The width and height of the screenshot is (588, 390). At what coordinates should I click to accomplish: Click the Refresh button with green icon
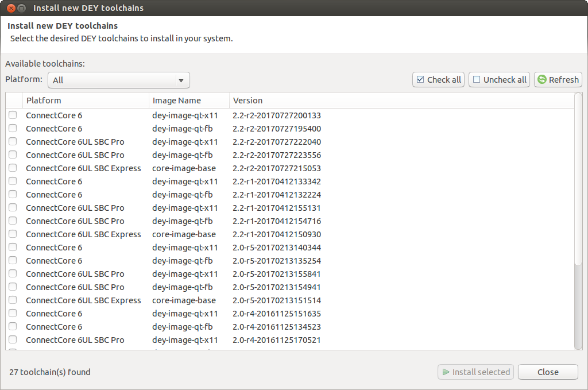(x=558, y=80)
